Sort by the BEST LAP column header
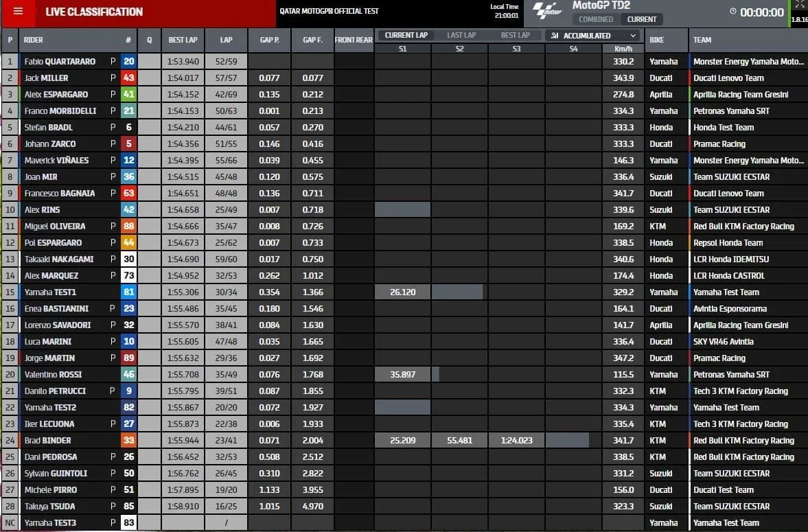Viewport: 808px width, 532px height. (x=183, y=40)
